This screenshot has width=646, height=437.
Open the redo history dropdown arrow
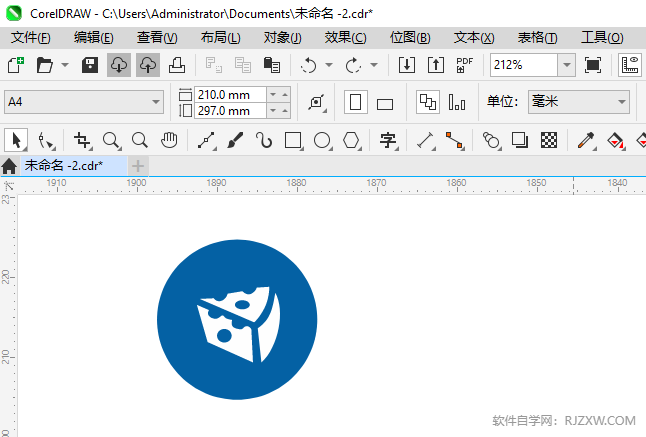(374, 65)
